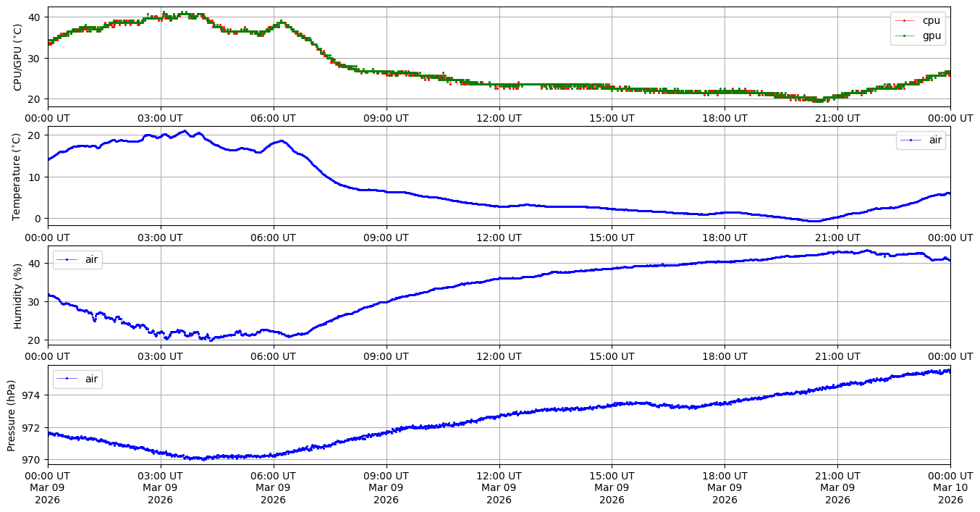This screenshot has height=512, width=980.
Task: Select the air legend in Pressure plot
Action: [92, 379]
